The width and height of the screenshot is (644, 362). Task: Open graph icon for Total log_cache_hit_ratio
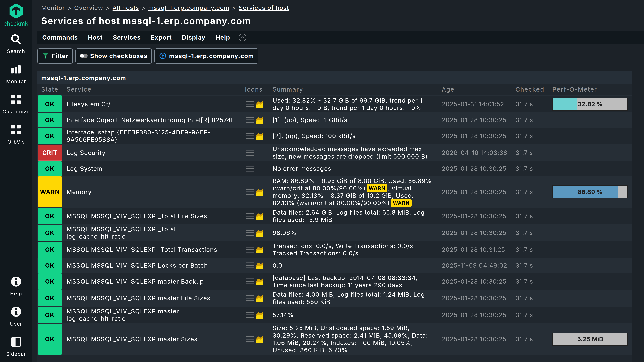[260, 233]
